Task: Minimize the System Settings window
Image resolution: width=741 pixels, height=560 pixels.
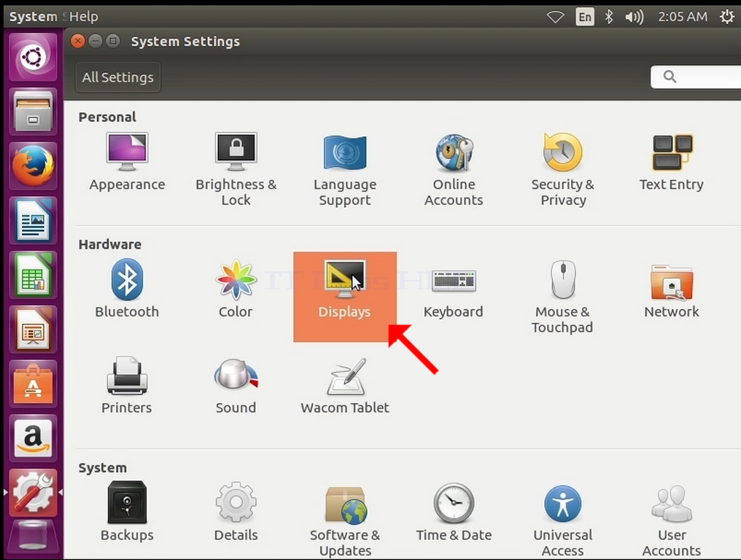Action: pos(96,41)
